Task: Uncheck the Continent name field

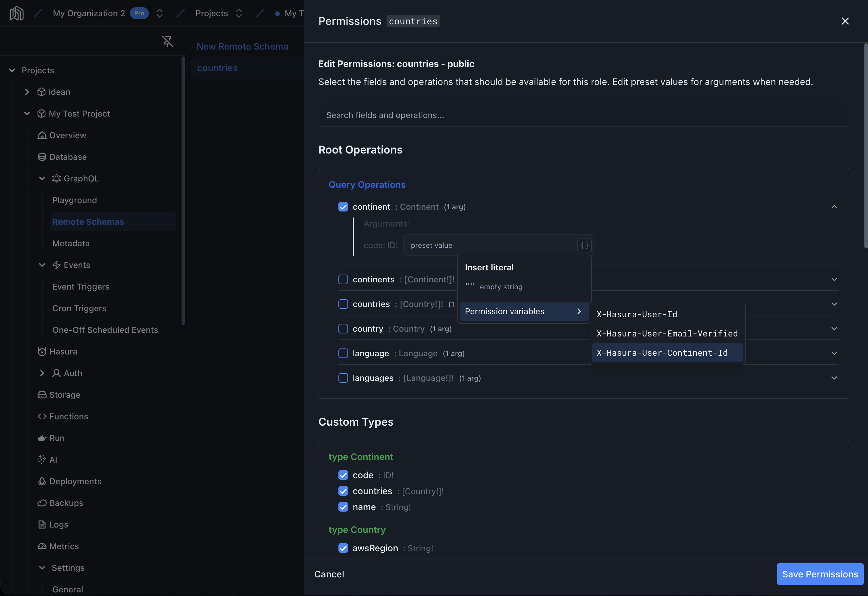Action: 343,507
